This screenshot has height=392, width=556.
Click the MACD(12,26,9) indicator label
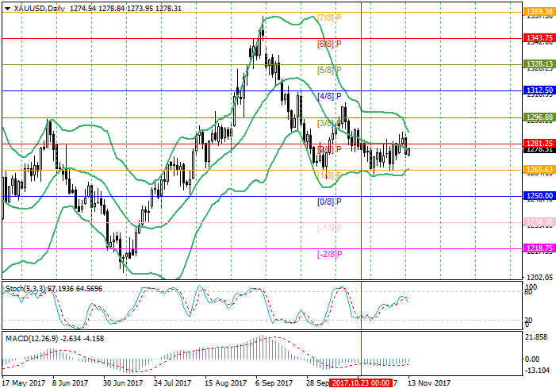coord(32,339)
